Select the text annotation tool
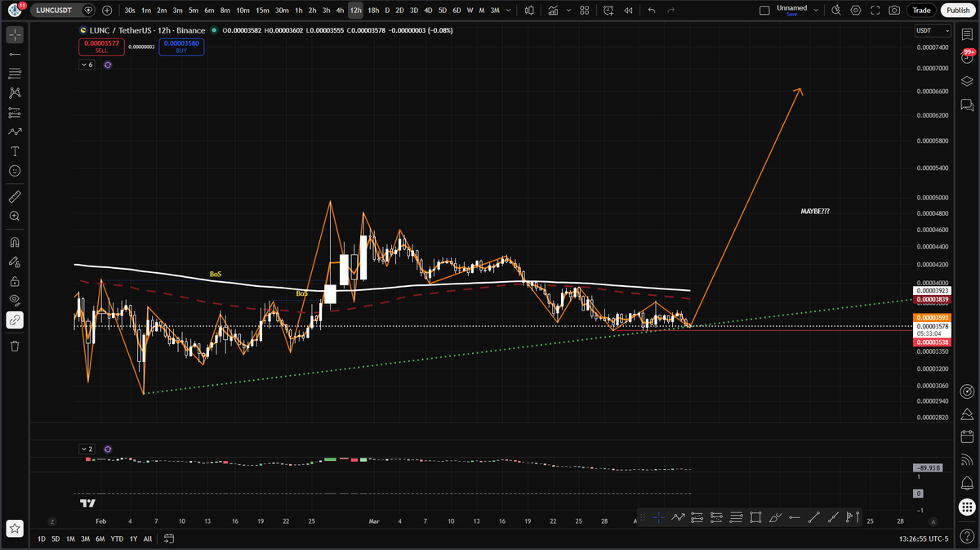This screenshot has height=550, width=980. pos(15,151)
